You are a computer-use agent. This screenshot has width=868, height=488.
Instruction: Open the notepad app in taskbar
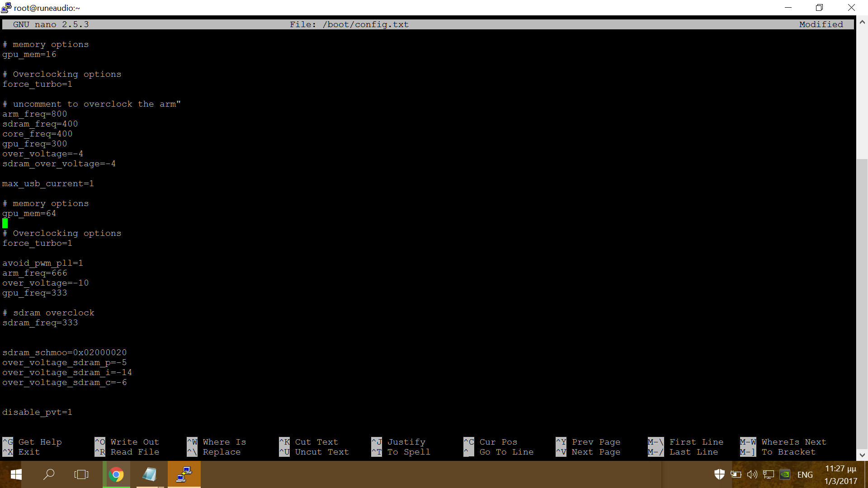tap(149, 474)
